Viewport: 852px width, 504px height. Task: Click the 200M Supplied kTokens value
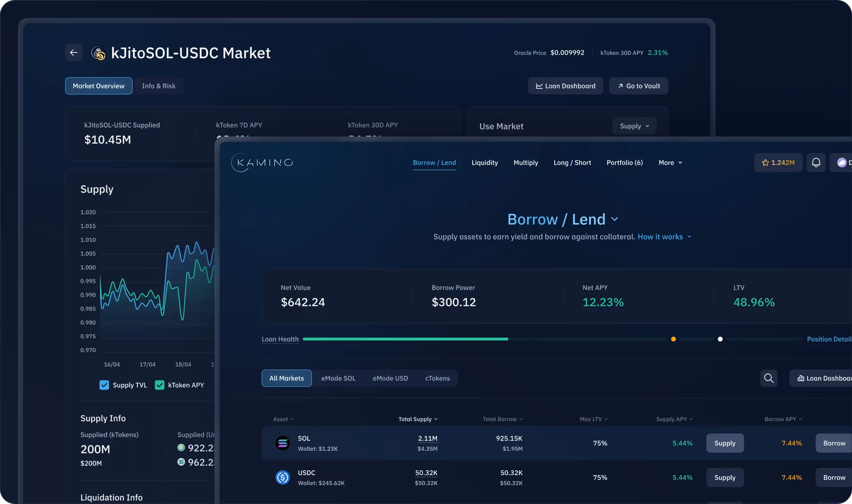pyautogui.click(x=95, y=449)
